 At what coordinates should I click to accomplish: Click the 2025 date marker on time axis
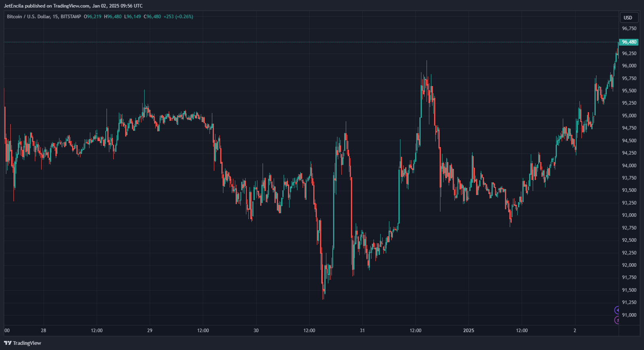pyautogui.click(x=469, y=331)
